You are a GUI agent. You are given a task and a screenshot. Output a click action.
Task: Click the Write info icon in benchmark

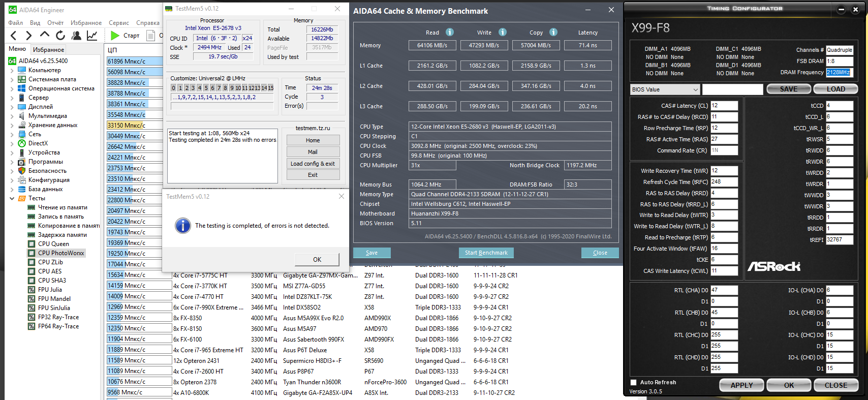point(503,32)
